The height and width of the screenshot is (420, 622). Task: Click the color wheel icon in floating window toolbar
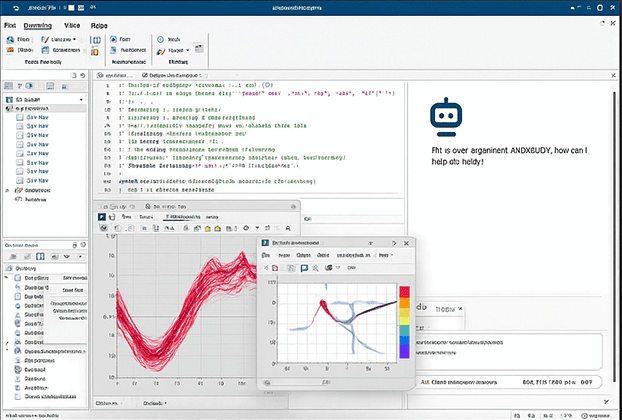click(328, 268)
